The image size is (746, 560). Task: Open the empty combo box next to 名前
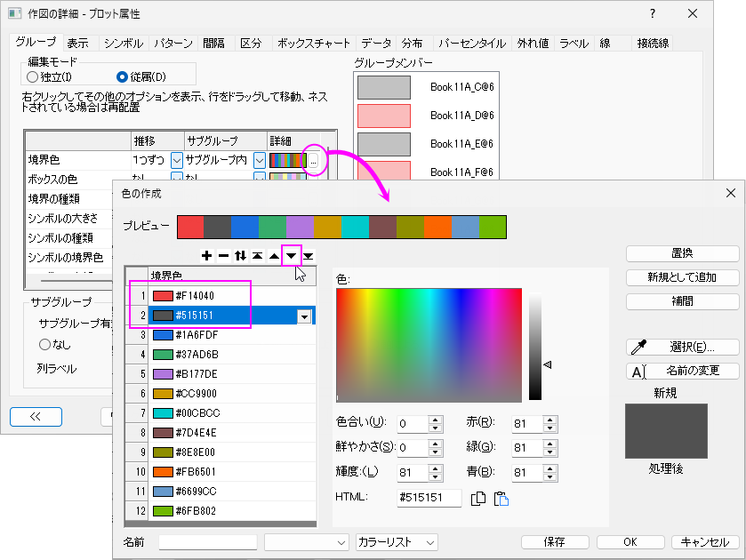click(x=306, y=542)
